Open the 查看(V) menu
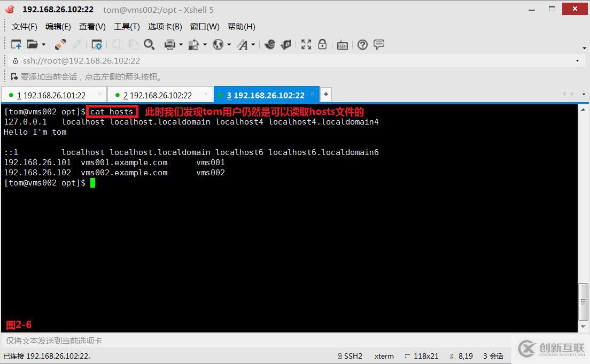 click(x=92, y=27)
